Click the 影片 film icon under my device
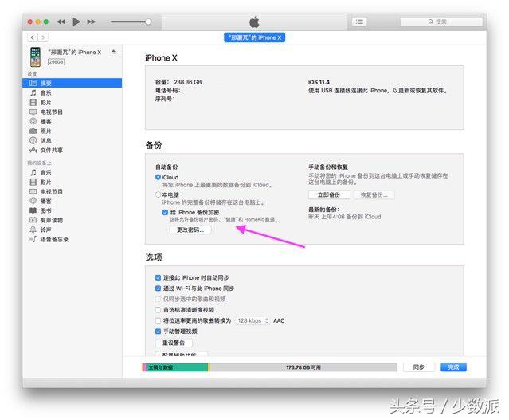 click(x=33, y=182)
